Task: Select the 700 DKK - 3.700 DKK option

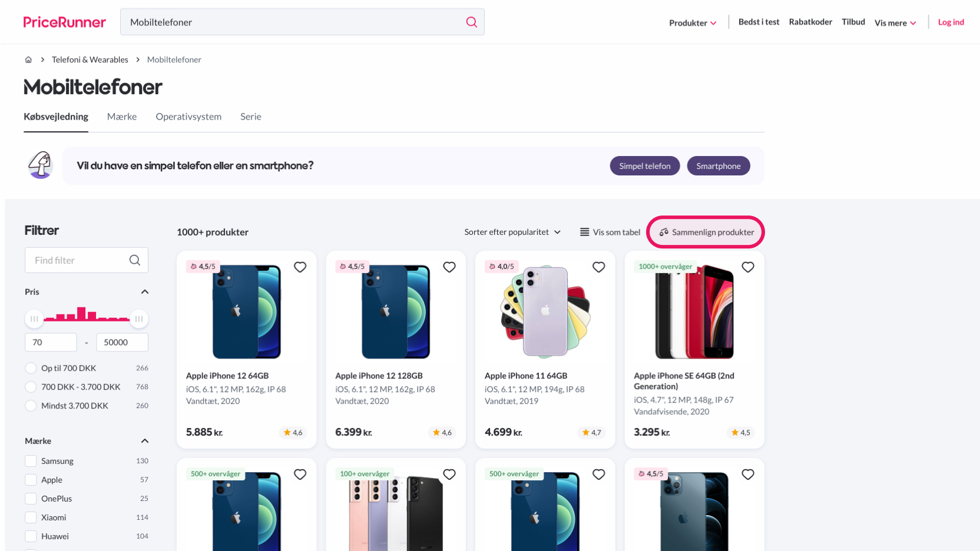Action: [31, 387]
